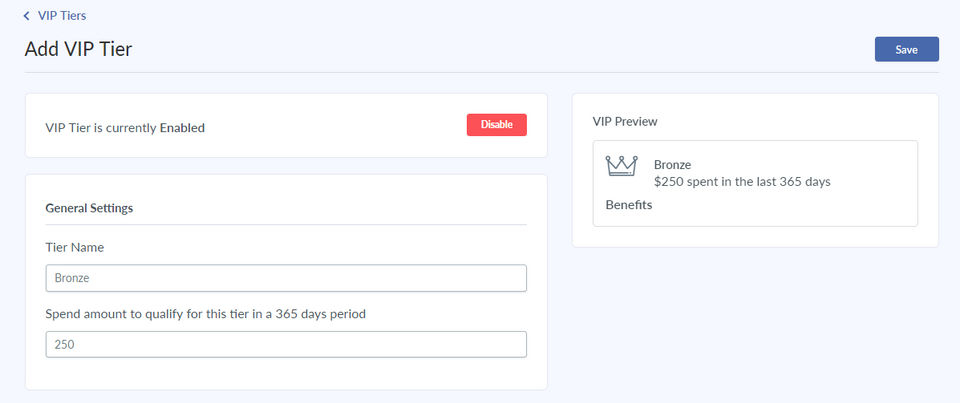Viewport: 960px width, 403px height.
Task: Click the 'VIP Tier is currently' status text
Action: click(101, 127)
